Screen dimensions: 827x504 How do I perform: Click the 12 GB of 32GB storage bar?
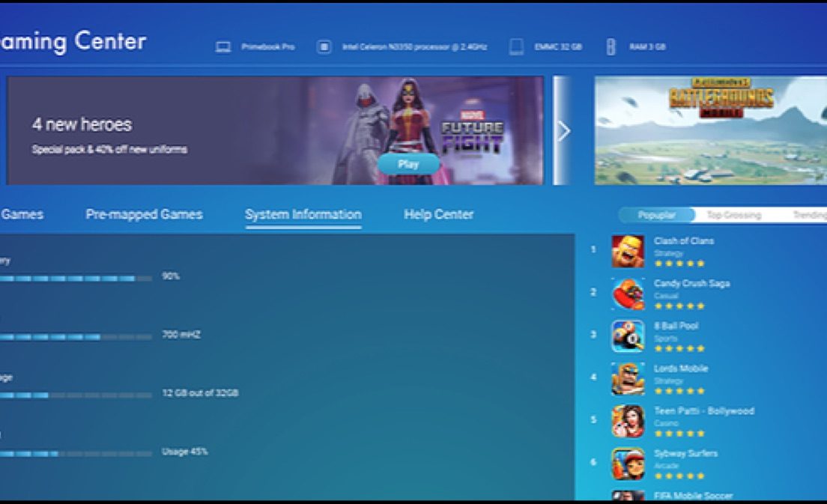click(x=75, y=394)
